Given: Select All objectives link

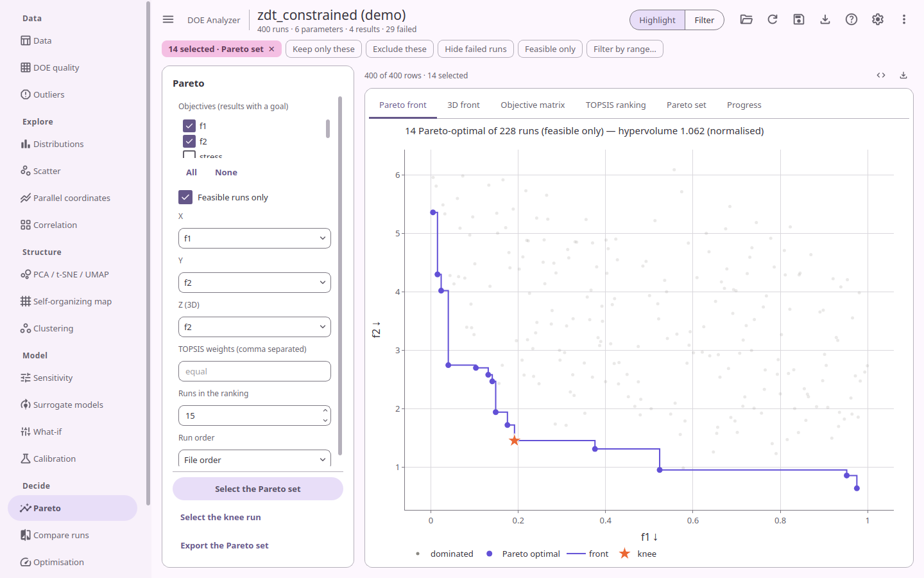Looking at the screenshot, I should point(191,172).
